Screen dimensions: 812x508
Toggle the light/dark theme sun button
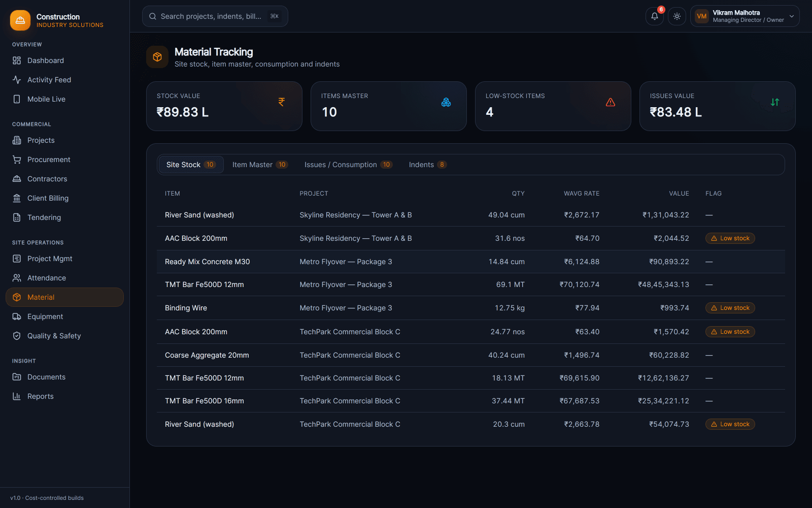[x=677, y=16]
